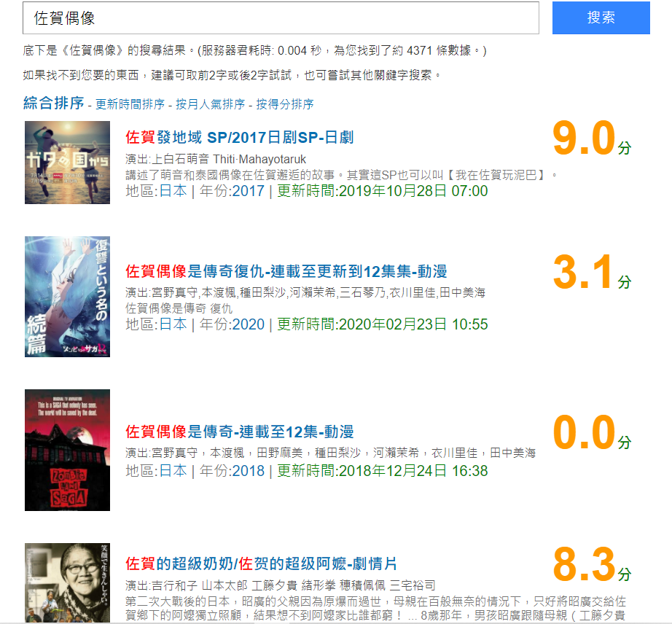The height and width of the screenshot is (624, 672).
Task: Sort results by 按月人氣排序
Action: coord(210,104)
